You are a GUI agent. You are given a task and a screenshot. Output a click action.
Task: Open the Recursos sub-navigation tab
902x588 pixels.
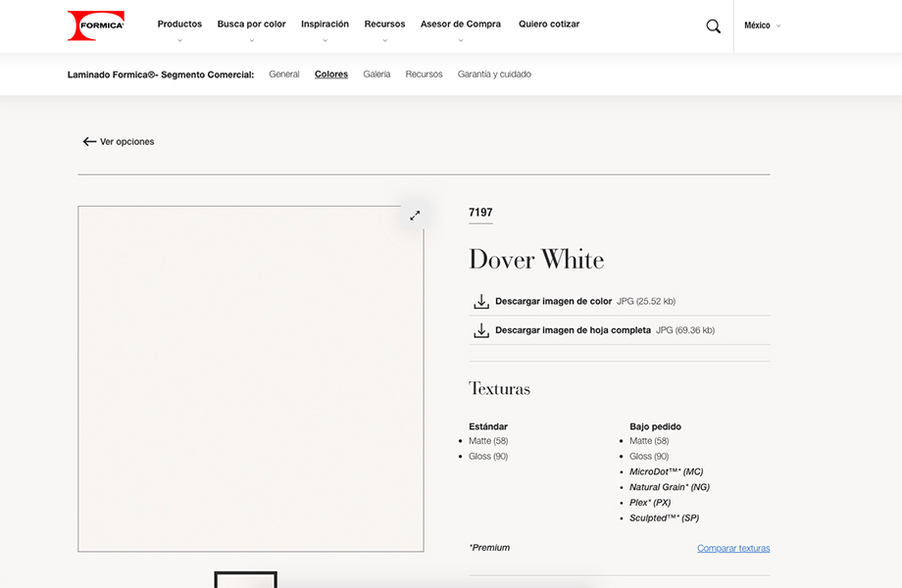point(424,74)
